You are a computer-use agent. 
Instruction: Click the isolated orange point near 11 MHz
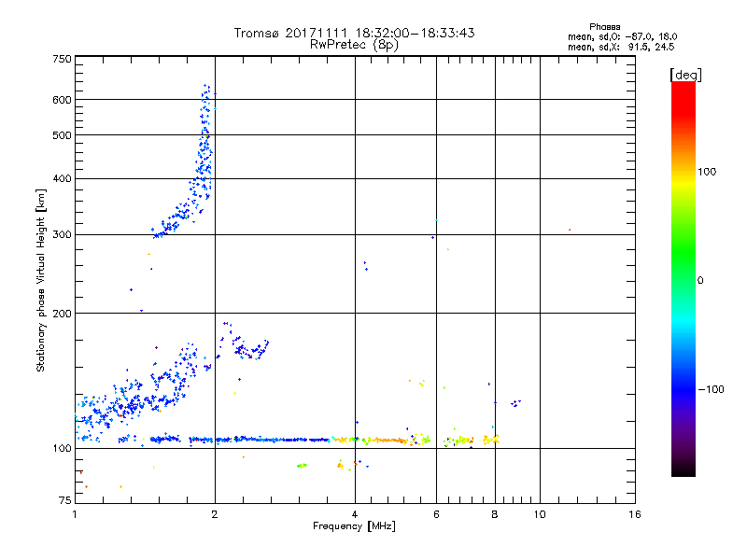(570, 230)
